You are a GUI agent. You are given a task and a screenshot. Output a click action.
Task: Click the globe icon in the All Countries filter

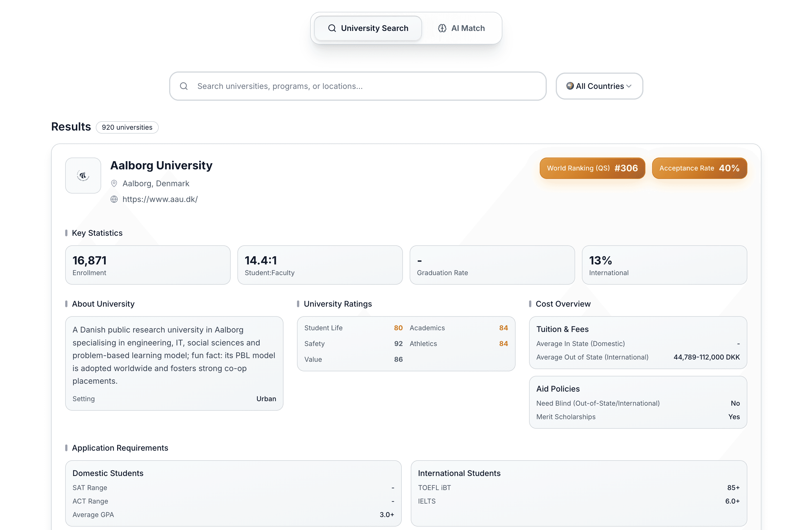click(x=570, y=86)
